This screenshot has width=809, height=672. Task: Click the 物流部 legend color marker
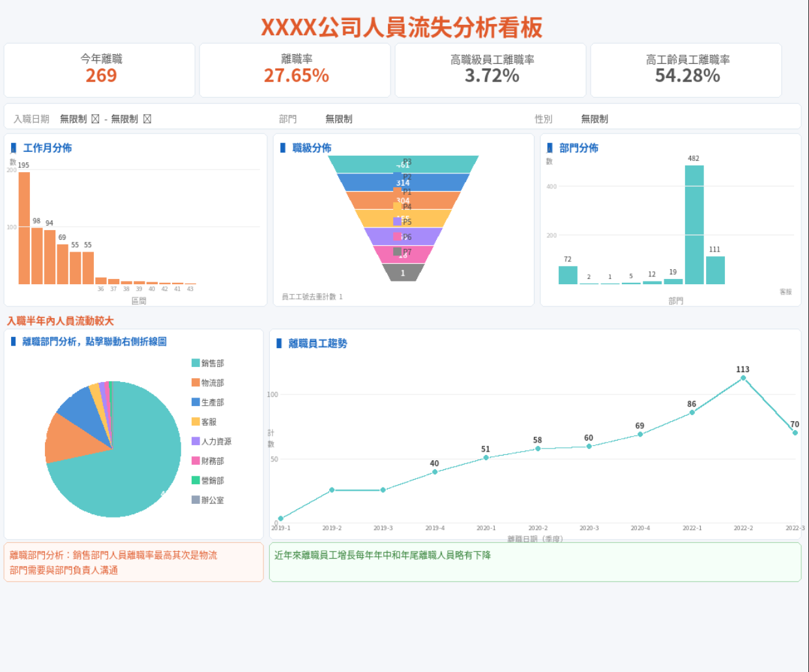(196, 383)
